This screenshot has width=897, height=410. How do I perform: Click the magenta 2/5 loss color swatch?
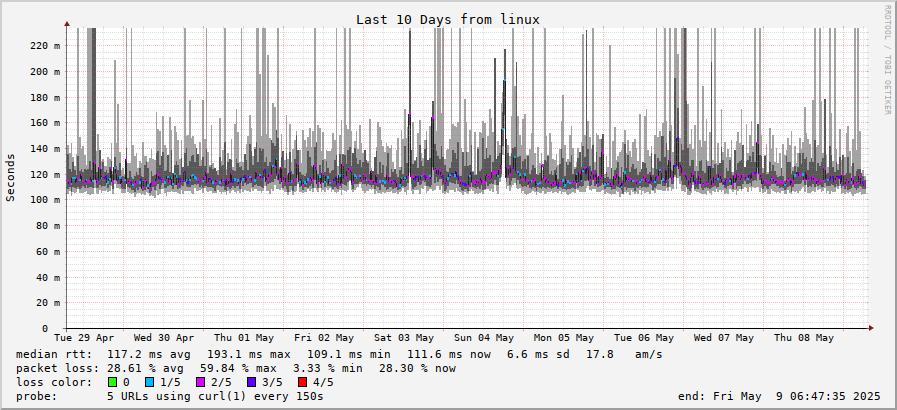click(x=201, y=382)
